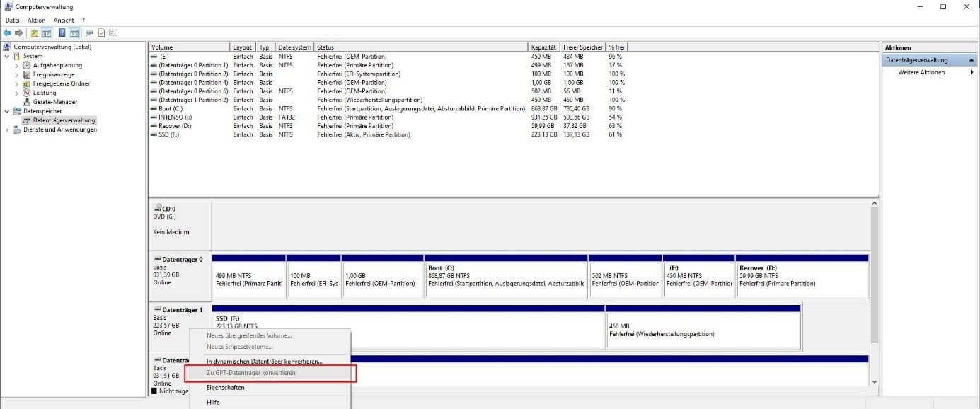Sort by the Kapazität column header

(545, 47)
